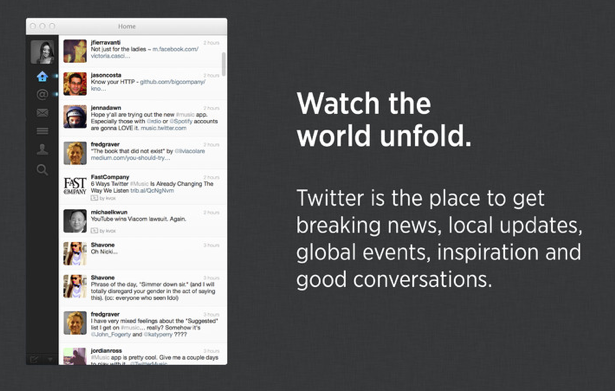615x391 pixels.
Task: Click the @katyperry mention
Action: click(x=158, y=335)
